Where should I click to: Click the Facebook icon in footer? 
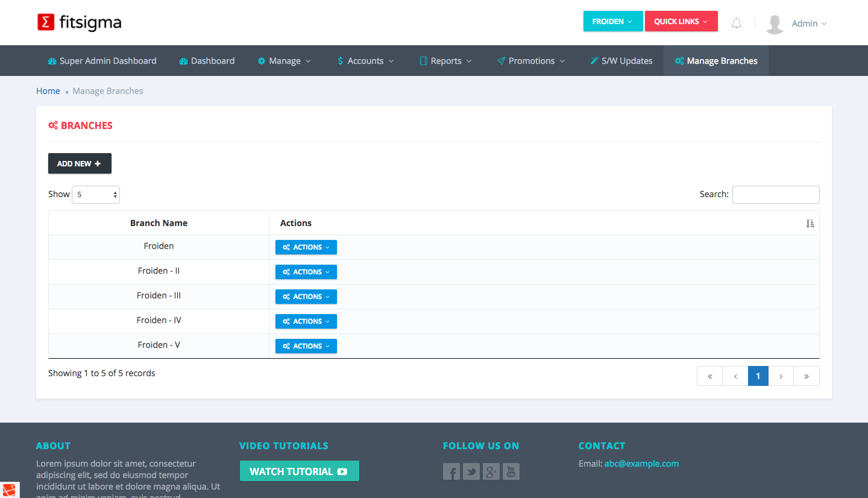point(451,471)
